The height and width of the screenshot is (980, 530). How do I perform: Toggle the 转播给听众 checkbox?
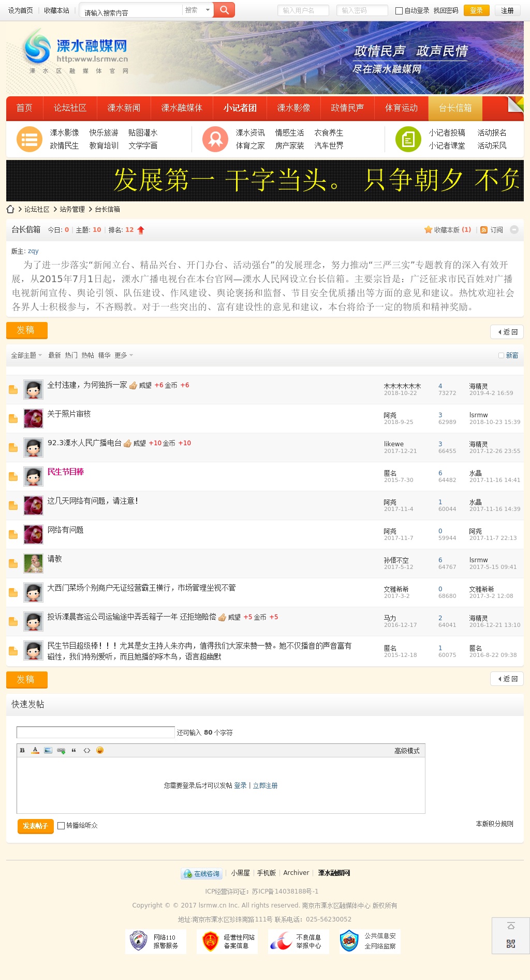click(61, 826)
